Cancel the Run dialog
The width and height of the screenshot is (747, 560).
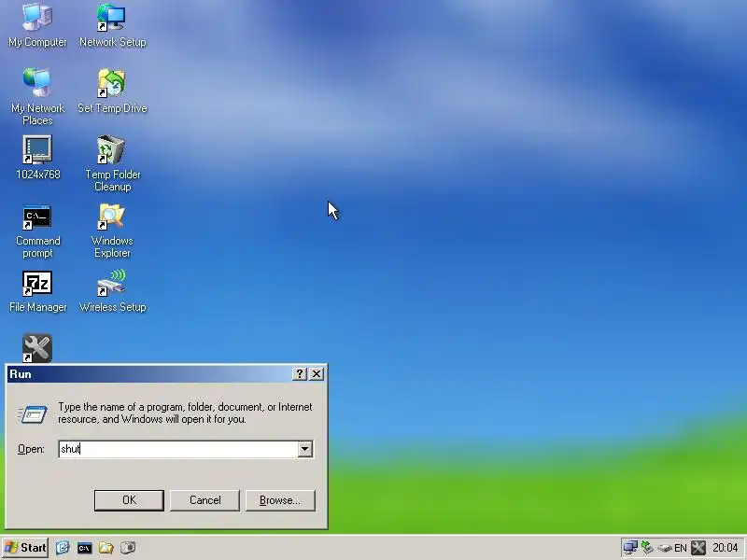point(204,500)
